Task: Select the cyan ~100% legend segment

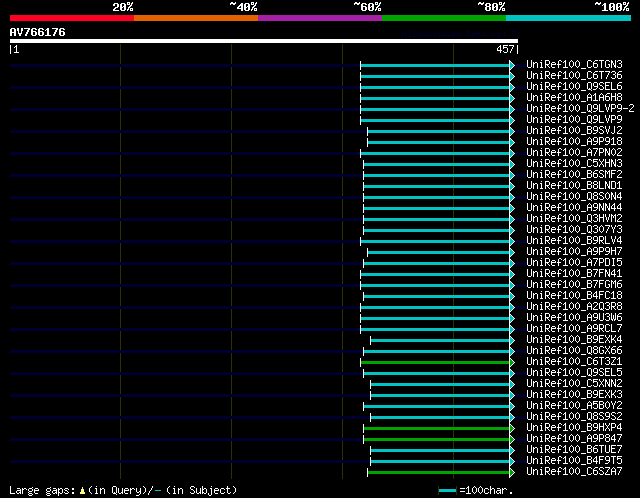Action: click(568, 18)
